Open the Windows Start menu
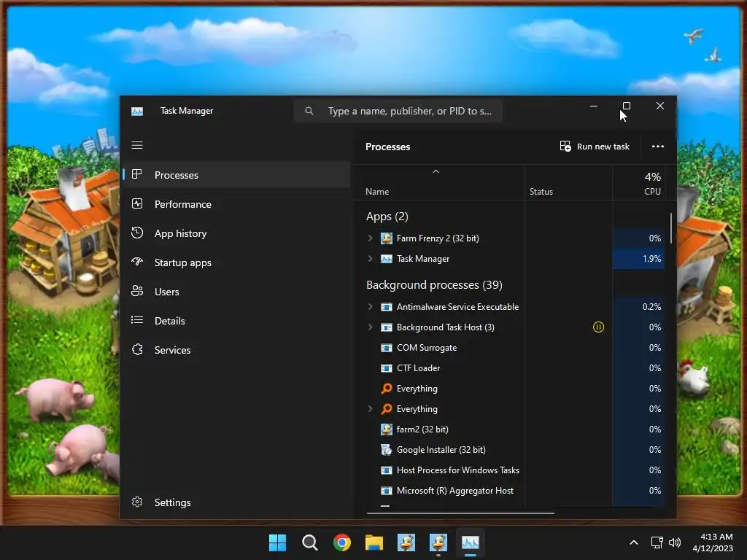Viewport: 747px width, 560px height. [277, 542]
